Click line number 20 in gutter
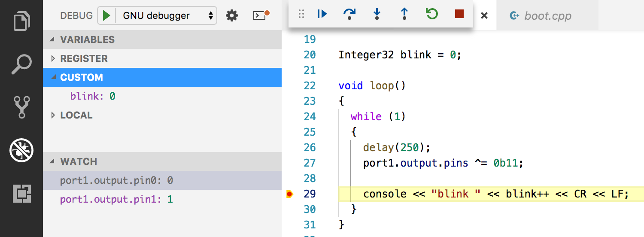644x237 pixels. coord(310,55)
